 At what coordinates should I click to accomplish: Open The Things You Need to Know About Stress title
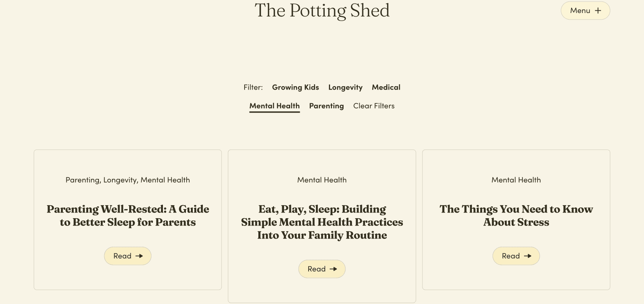pyautogui.click(x=516, y=216)
